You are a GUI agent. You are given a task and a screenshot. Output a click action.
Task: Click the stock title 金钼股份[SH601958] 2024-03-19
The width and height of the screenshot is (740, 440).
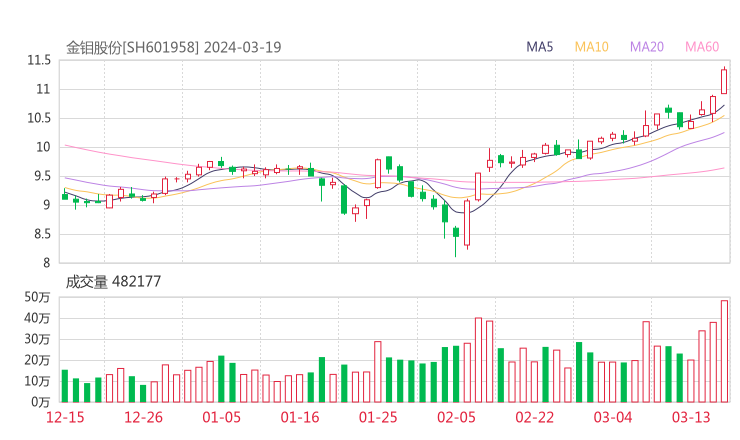(173, 47)
